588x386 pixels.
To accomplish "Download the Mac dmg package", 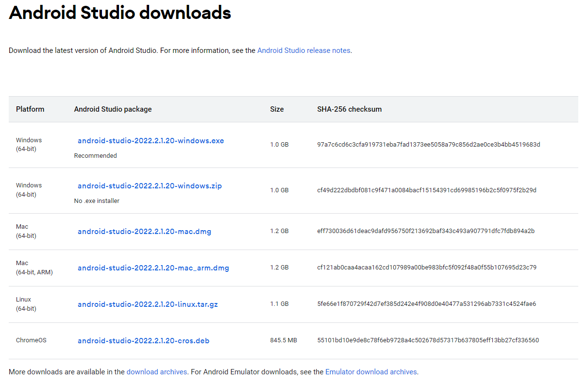I will [x=144, y=232].
